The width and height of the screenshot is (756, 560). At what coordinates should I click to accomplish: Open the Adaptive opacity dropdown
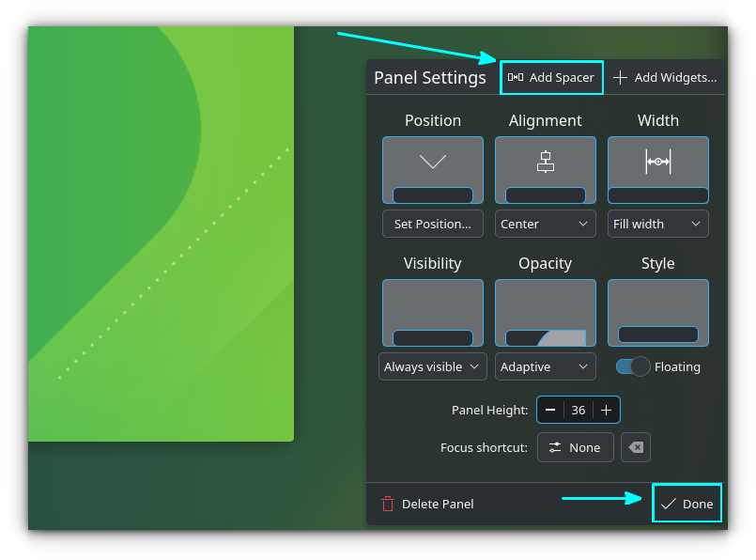[x=545, y=366]
